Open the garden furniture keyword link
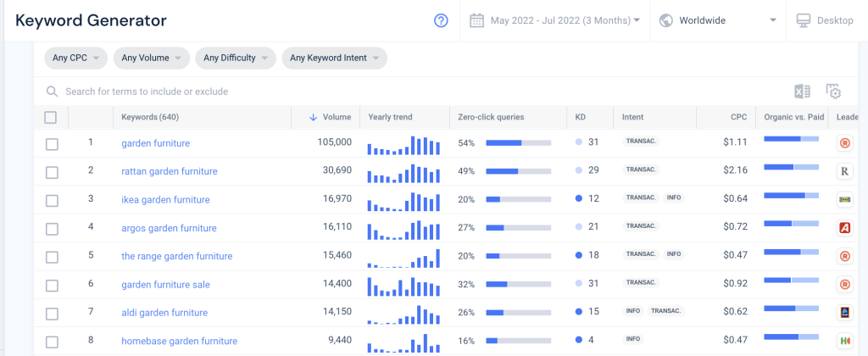 coord(156,143)
